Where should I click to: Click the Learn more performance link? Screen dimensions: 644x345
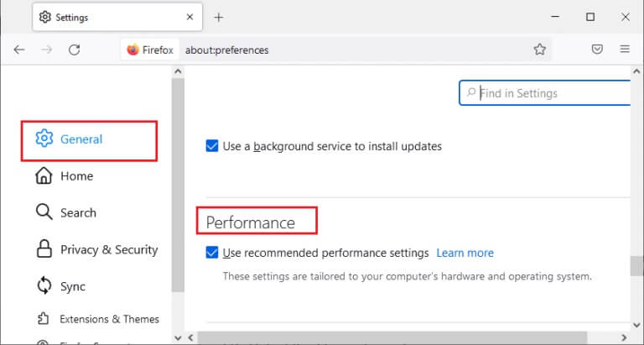click(x=465, y=253)
